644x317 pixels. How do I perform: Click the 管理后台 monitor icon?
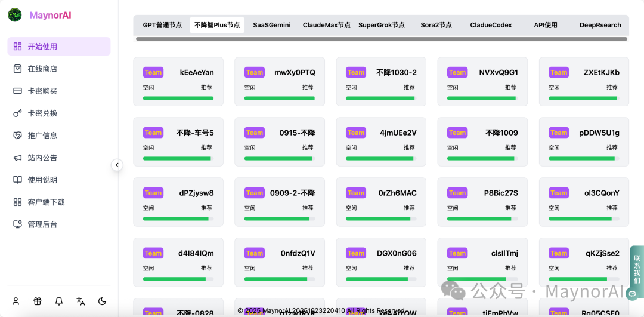click(17, 224)
